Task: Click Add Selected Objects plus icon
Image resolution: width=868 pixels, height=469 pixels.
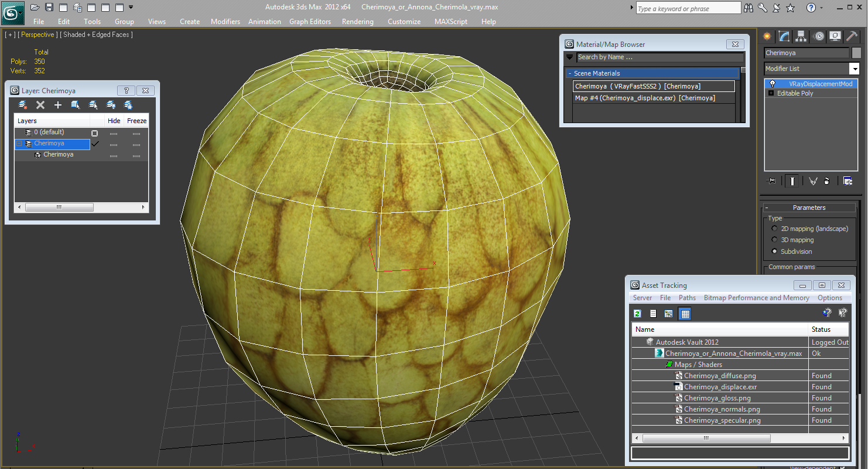Action: click(x=58, y=105)
